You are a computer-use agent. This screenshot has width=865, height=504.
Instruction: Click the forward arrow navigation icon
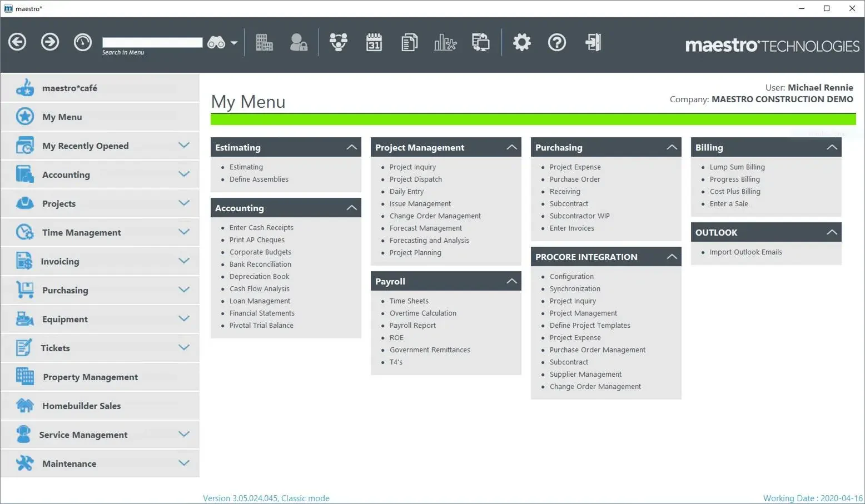pos(50,42)
